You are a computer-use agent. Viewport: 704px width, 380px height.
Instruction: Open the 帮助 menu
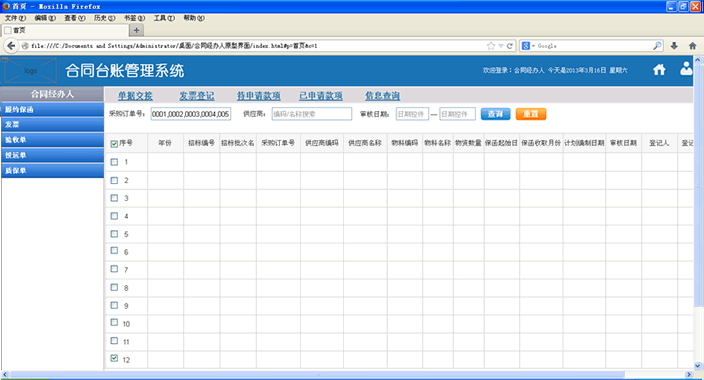(194, 18)
